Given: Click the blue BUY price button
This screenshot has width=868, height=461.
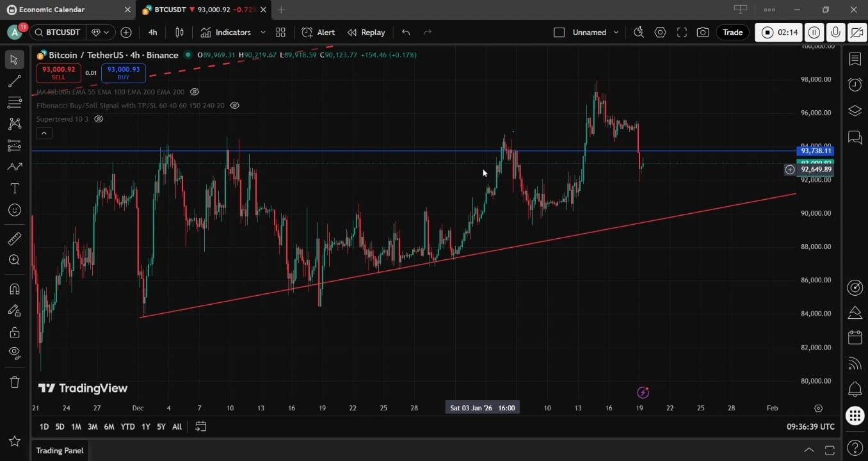Looking at the screenshot, I should [x=124, y=73].
